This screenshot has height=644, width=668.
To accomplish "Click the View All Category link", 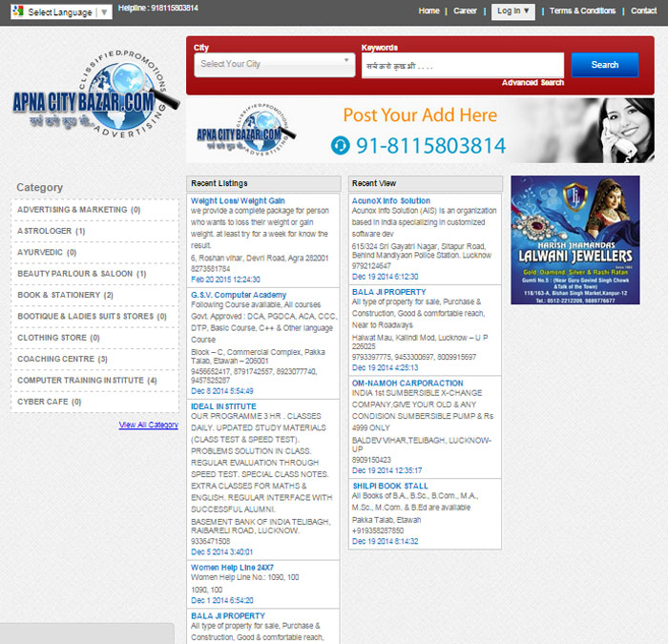I will [x=148, y=425].
